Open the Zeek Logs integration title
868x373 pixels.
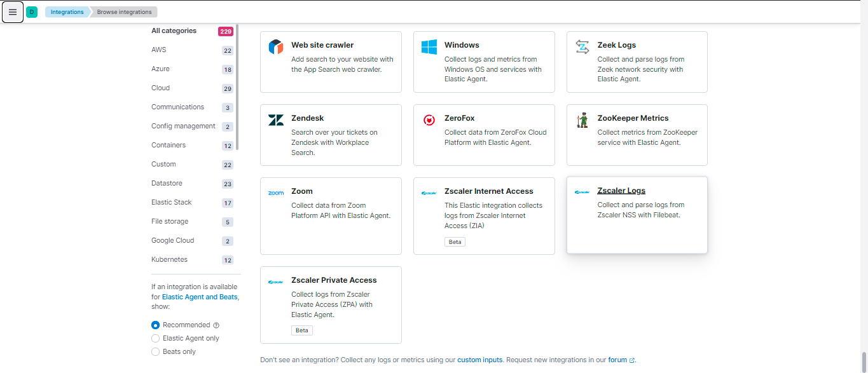coord(617,45)
